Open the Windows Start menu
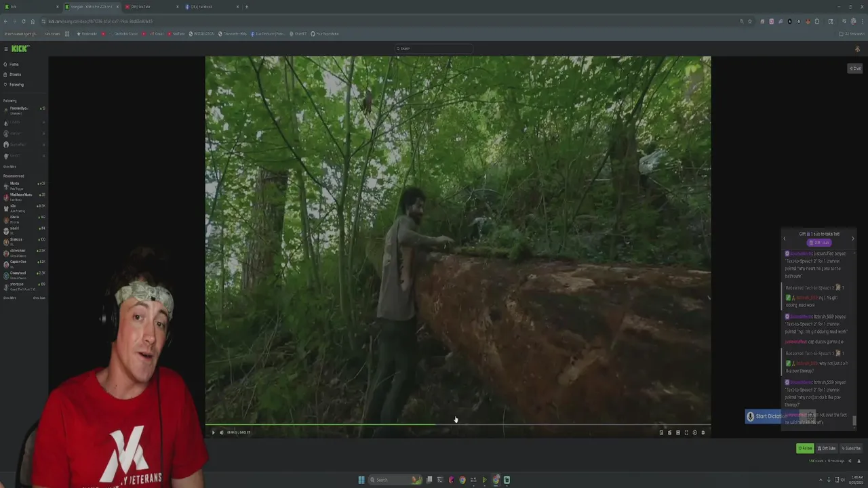The width and height of the screenshot is (868, 488). point(361,480)
